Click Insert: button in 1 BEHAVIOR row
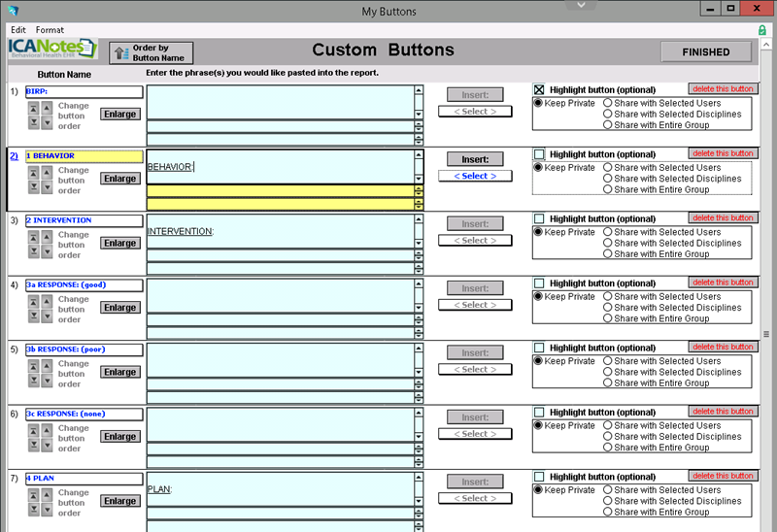The image size is (777, 532). pos(475,159)
